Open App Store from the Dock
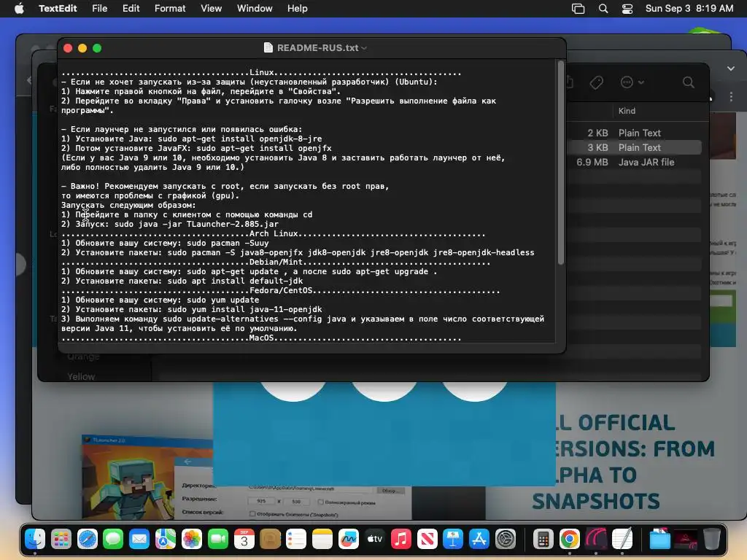 click(x=479, y=539)
